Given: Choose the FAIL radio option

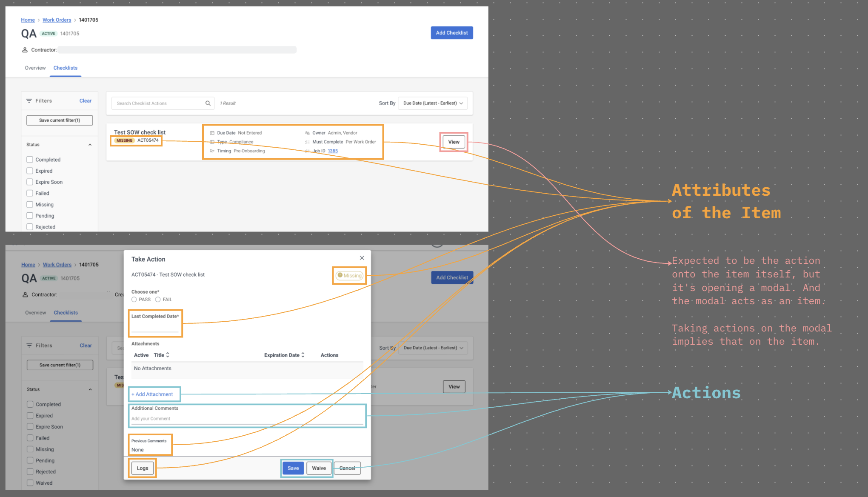Looking at the screenshot, I should 158,300.
